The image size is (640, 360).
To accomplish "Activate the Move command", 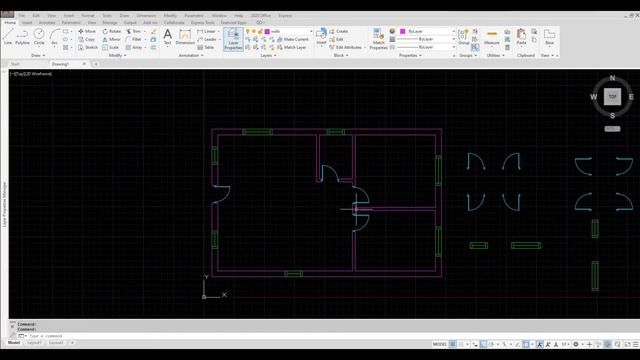I will 87,31.
